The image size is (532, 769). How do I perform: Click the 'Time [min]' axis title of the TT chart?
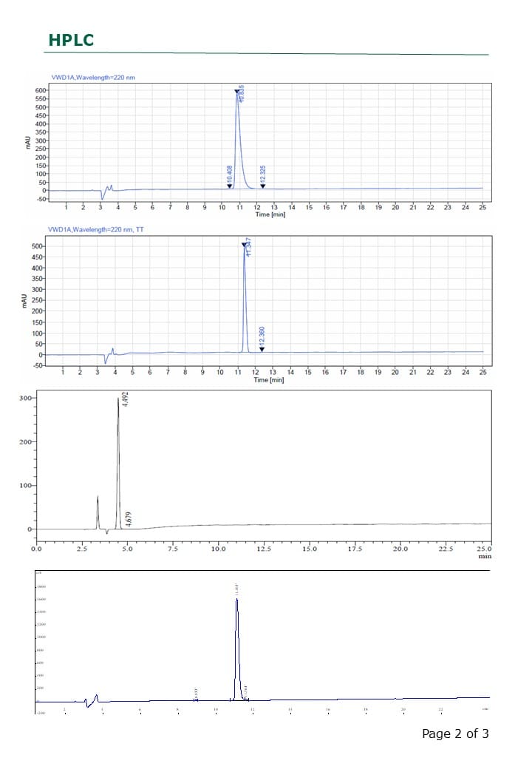pyautogui.click(x=268, y=379)
